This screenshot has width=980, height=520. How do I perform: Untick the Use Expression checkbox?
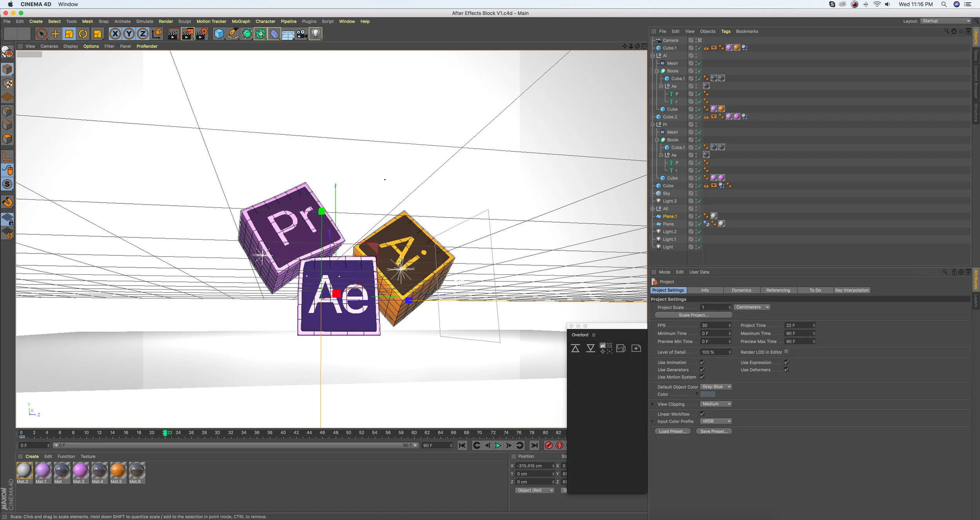[x=786, y=362]
